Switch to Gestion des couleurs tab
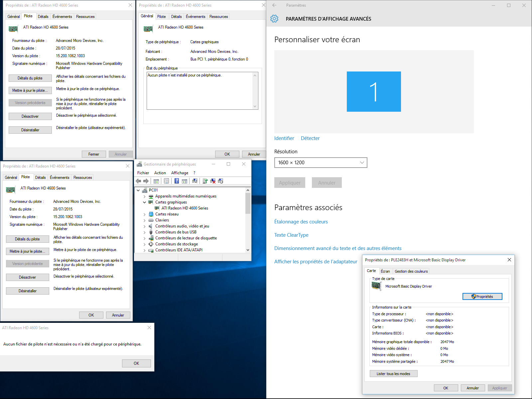Image resolution: width=532 pixels, height=399 pixels. pyautogui.click(x=411, y=271)
